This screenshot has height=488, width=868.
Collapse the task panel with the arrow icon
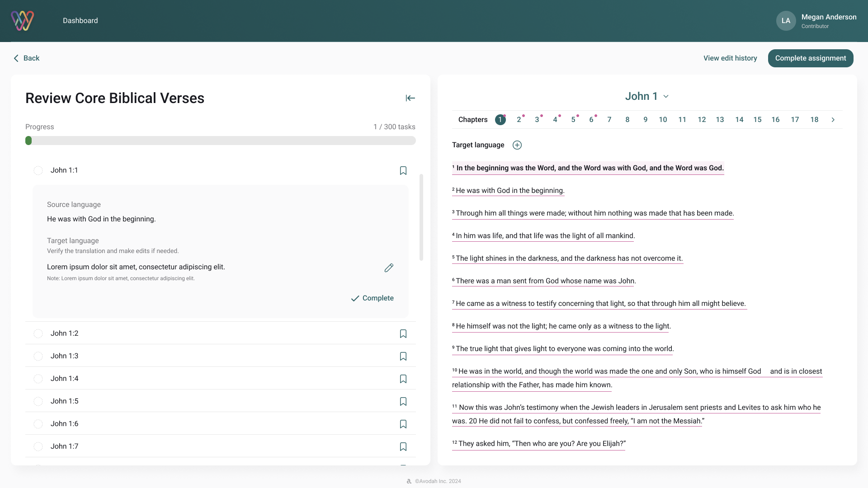410,98
